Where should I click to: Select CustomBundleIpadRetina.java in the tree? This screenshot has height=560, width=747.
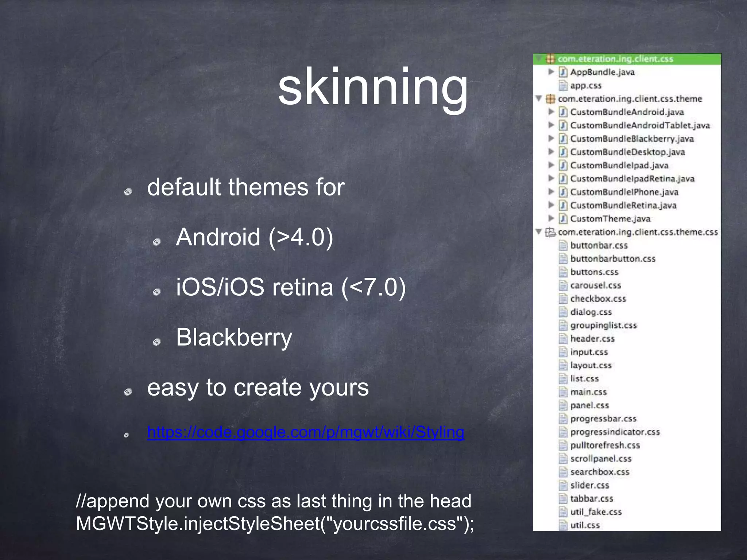(632, 178)
